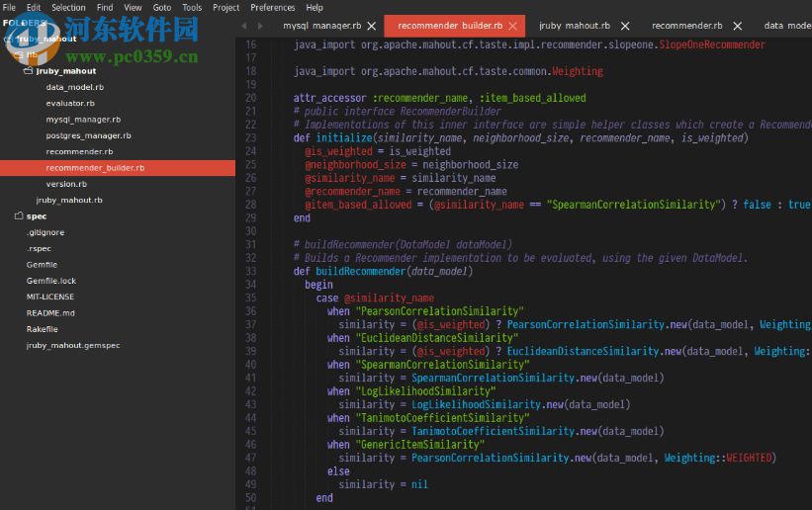This screenshot has width=812, height=510.
Task: Close the jruby_mahout.rb tab
Action: (x=625, y=26)
